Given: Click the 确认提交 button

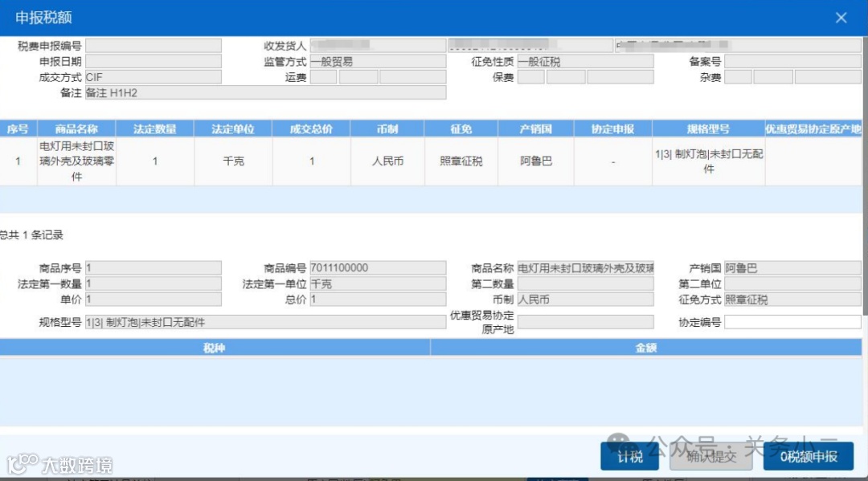Looking at the screenshot, I should tap(710, 456).
